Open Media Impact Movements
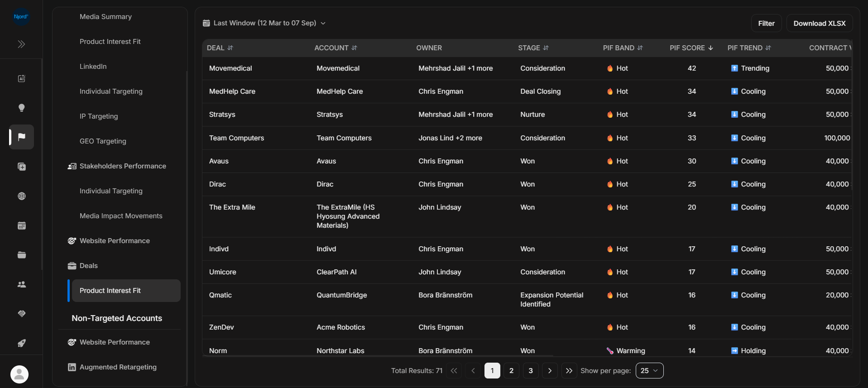Viewport: 868px width, 388px height. (x=121, y=216)
